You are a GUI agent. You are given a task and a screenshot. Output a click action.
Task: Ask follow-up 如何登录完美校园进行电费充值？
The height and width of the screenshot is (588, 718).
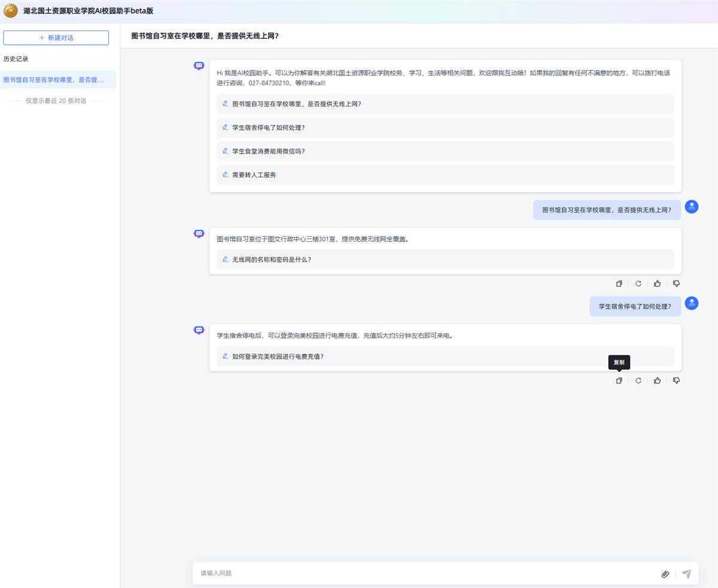coord(445,357)
